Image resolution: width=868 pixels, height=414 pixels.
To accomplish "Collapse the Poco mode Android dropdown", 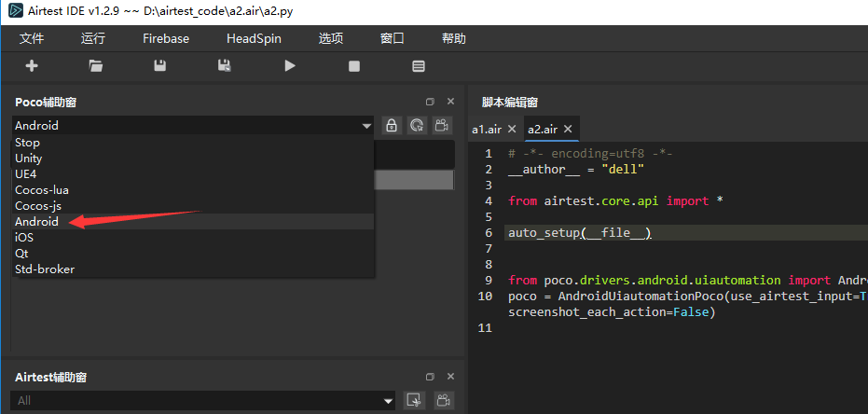I will pos(366,126).
